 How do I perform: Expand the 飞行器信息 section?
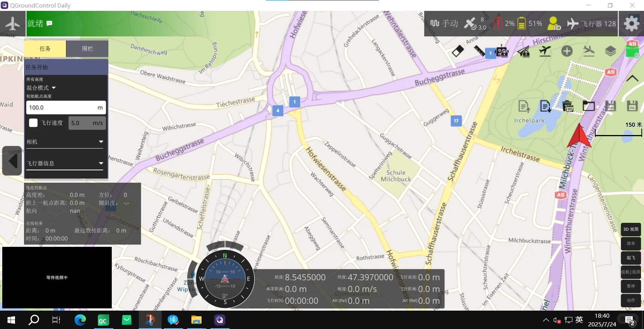(65, 163)
